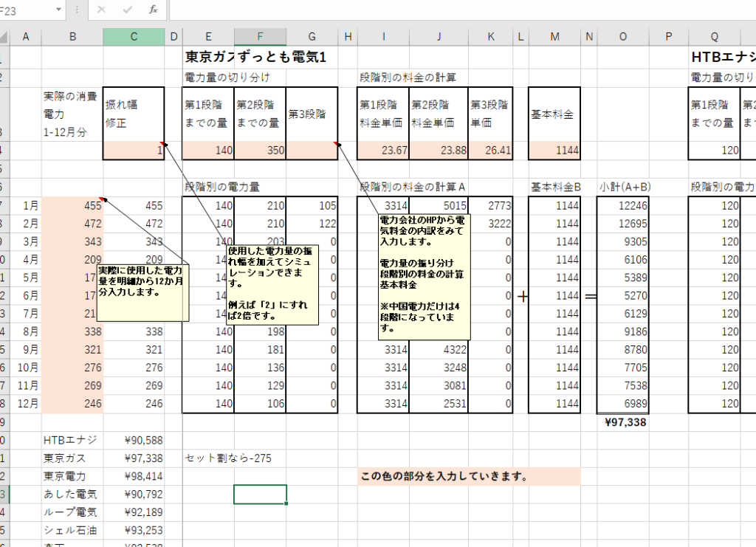
Task: Click the confirm checkmark formula bar icon
Action: 127,10
